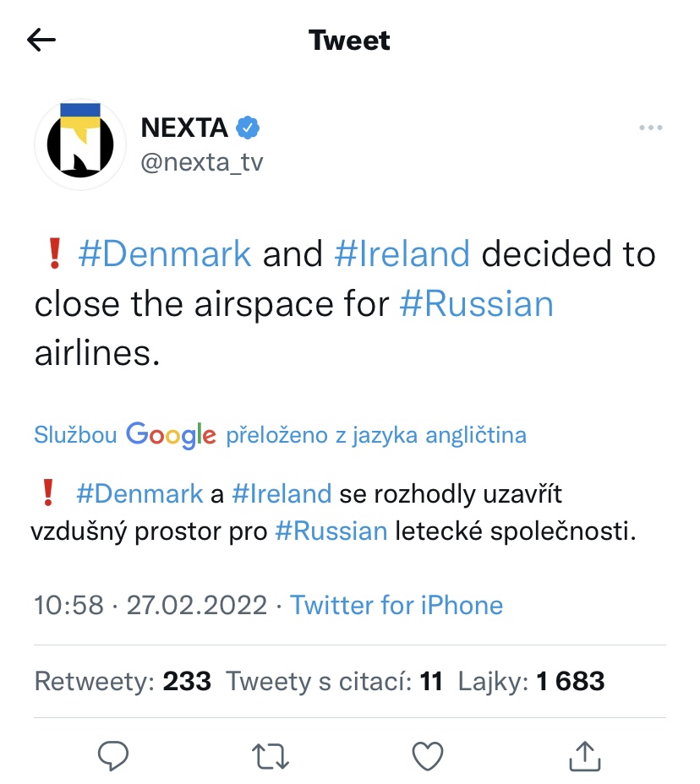700x784 pixels.
Task: Tap the blue verified badge
Action: (248, 128)
